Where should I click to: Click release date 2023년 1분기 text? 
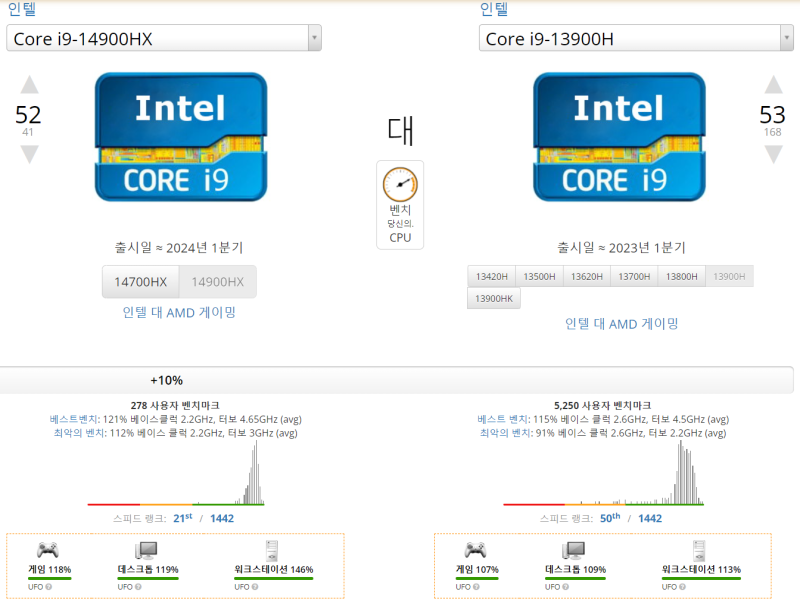click(621, 248)
